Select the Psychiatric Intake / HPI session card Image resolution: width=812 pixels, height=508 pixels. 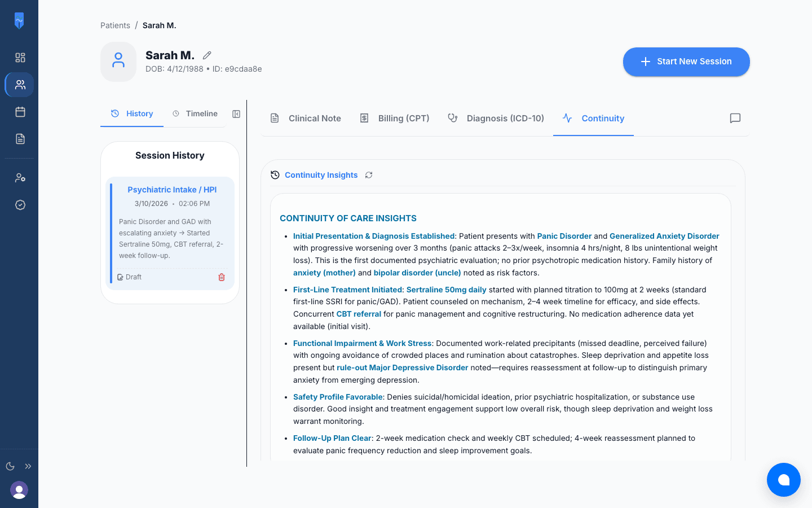pos(171,190)
